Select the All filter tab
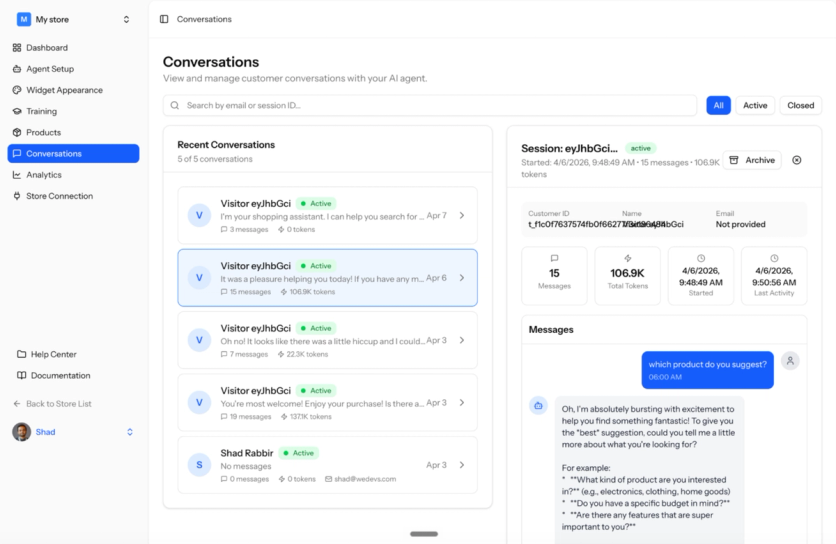 (718, 106)
